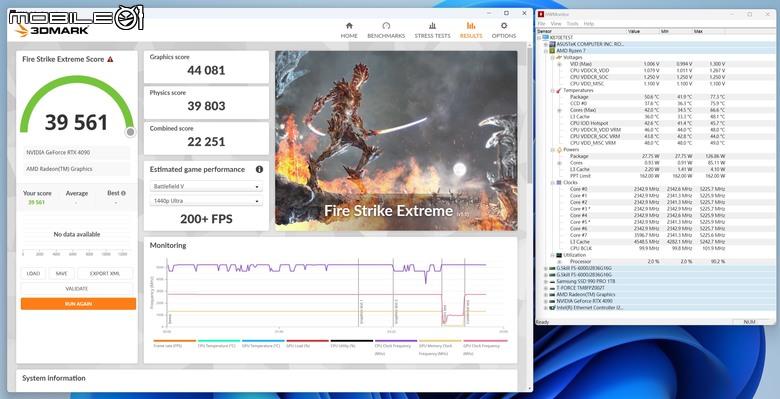This screenshot has height=399, width=780.
Task: Click the RUN AGAIN button
Action: click(x=78, y=303)
